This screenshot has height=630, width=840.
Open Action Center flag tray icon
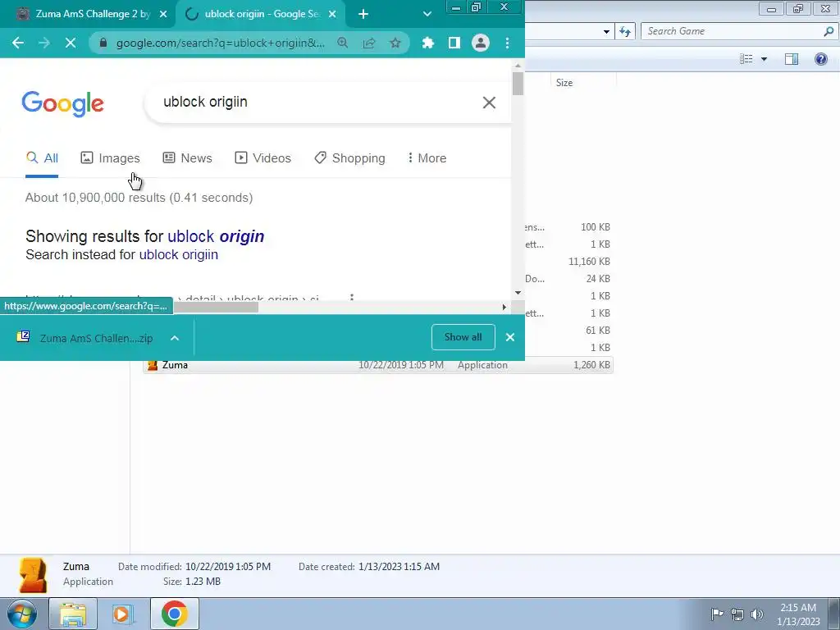[x=717, y=614]
